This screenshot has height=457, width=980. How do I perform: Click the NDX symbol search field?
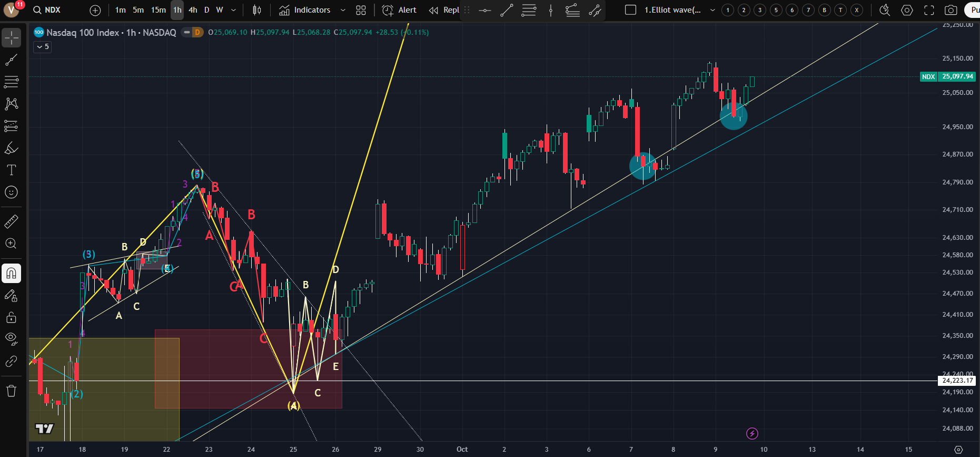(53, 10)
